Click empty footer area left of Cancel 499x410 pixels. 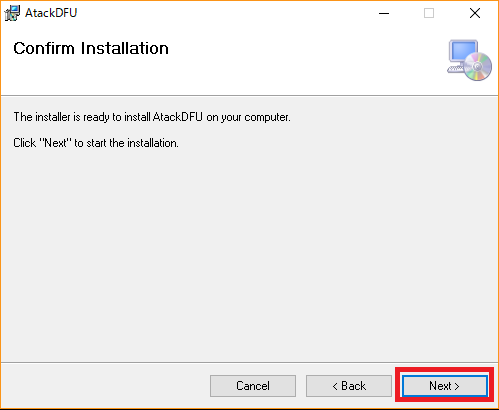(105, 386)
